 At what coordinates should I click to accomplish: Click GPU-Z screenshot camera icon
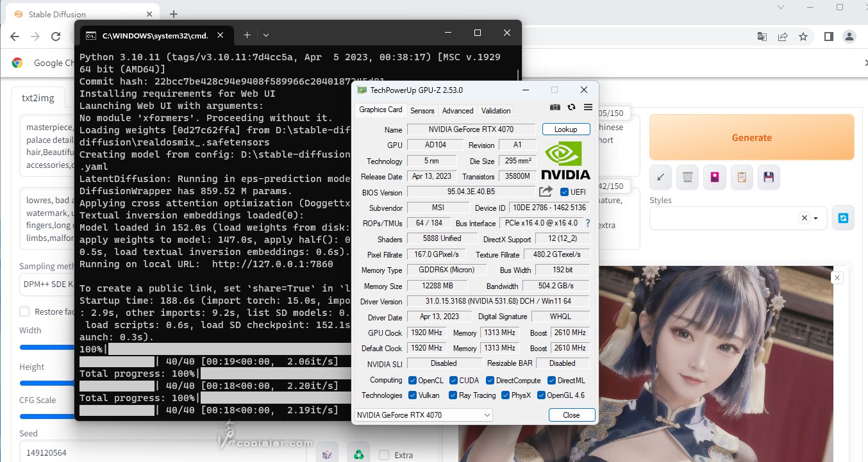click(555, 108)
